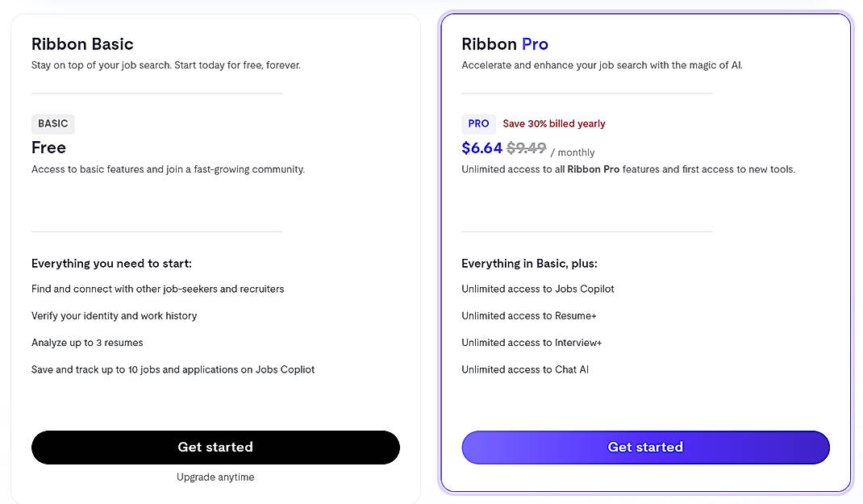The image size is (863, 504).
Task: Click the Ribbon Basic card heading
Action: [x=82, y=44]
